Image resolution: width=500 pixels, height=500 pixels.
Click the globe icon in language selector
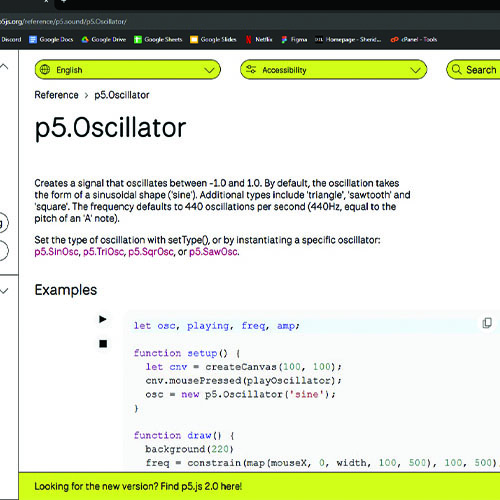coord(45,70)
